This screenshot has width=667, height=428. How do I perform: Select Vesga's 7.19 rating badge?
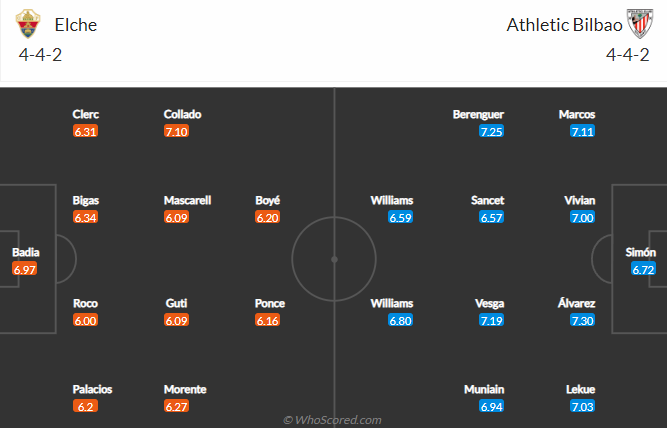(x=491, y=320)
